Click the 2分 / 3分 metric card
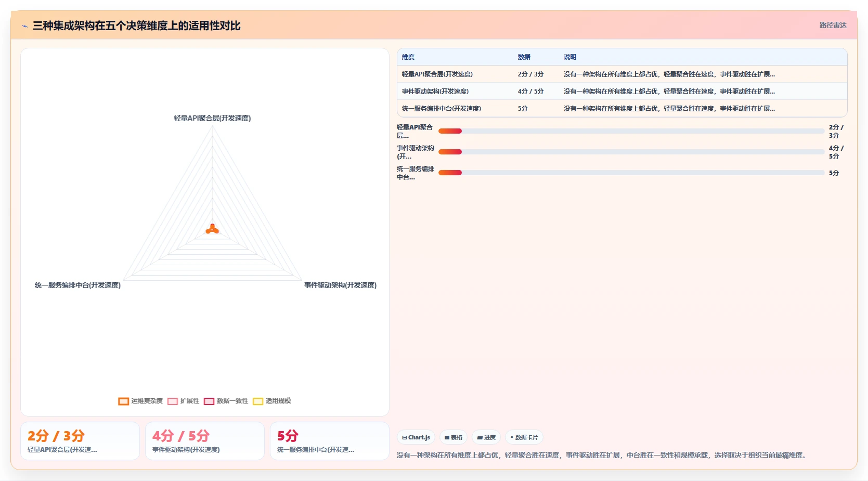This screenshot has height=481, width=868. point(80,441)
